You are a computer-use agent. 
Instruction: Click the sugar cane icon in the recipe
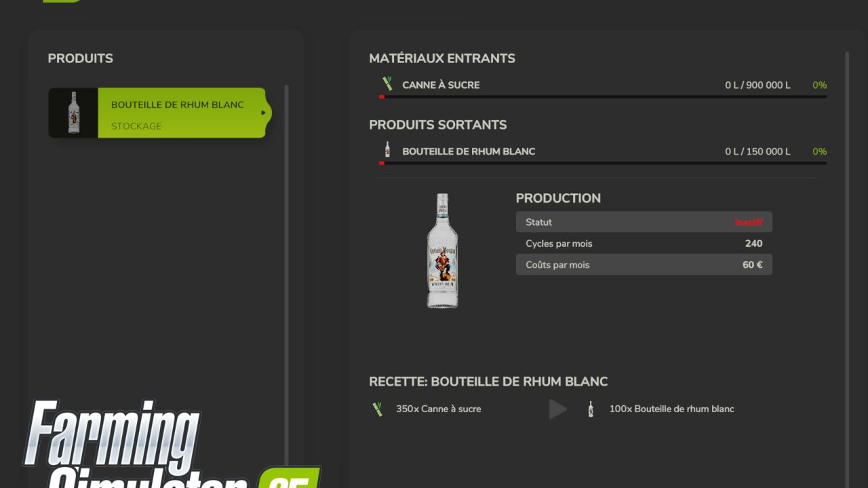[378, 409]
